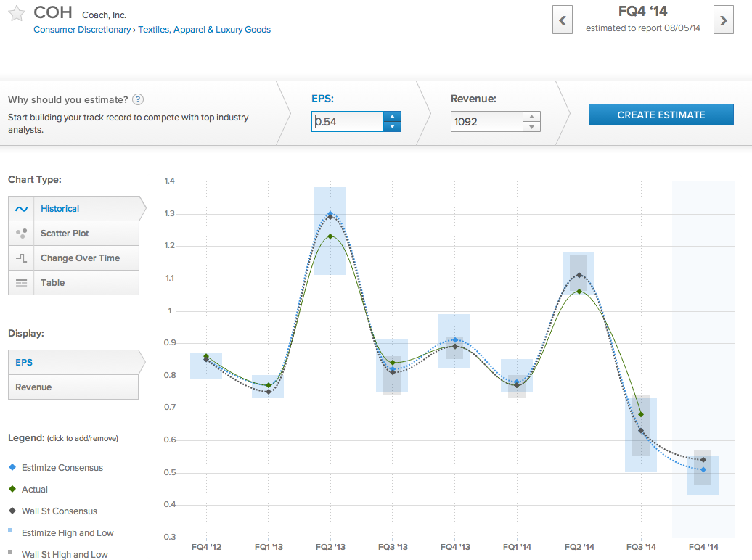Click the Historical chart type wave icon
752x560 pixels.
click(21, 209)
